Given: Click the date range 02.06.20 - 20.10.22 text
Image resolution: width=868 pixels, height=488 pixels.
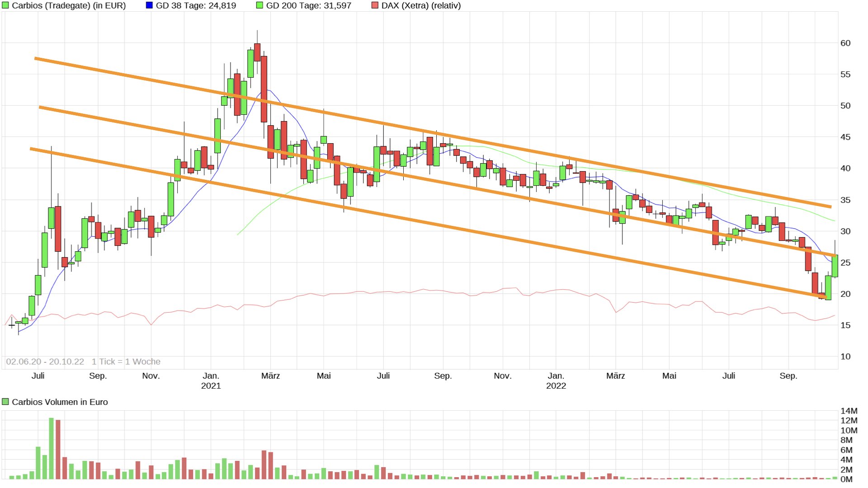Looking at the screenshot, I should tap(45, 361).
